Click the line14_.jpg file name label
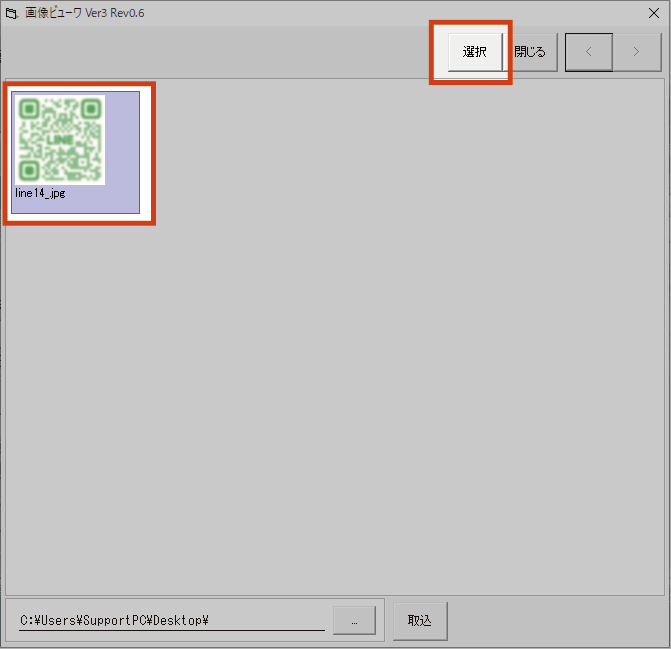The image size is (671, 649). [40, 193]
